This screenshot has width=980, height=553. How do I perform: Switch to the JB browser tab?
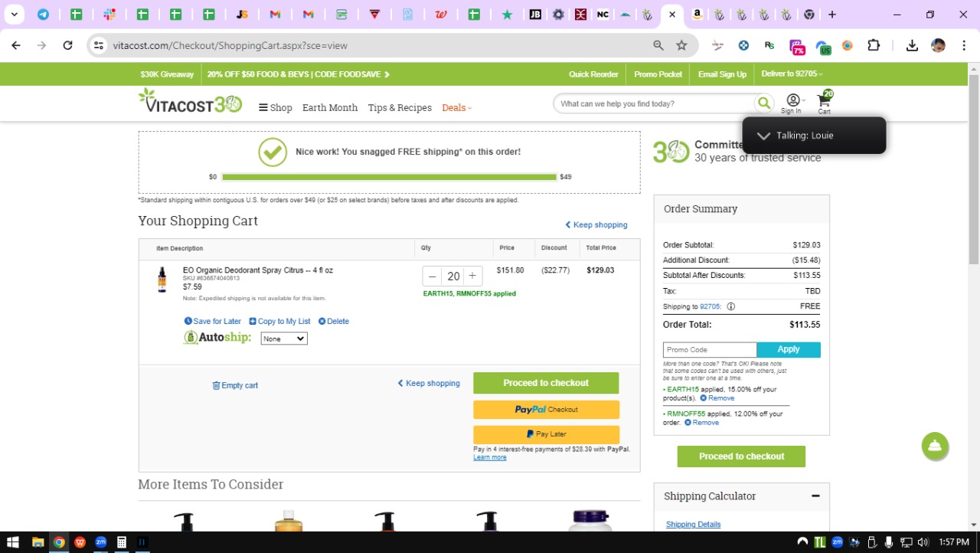(535, 15)
